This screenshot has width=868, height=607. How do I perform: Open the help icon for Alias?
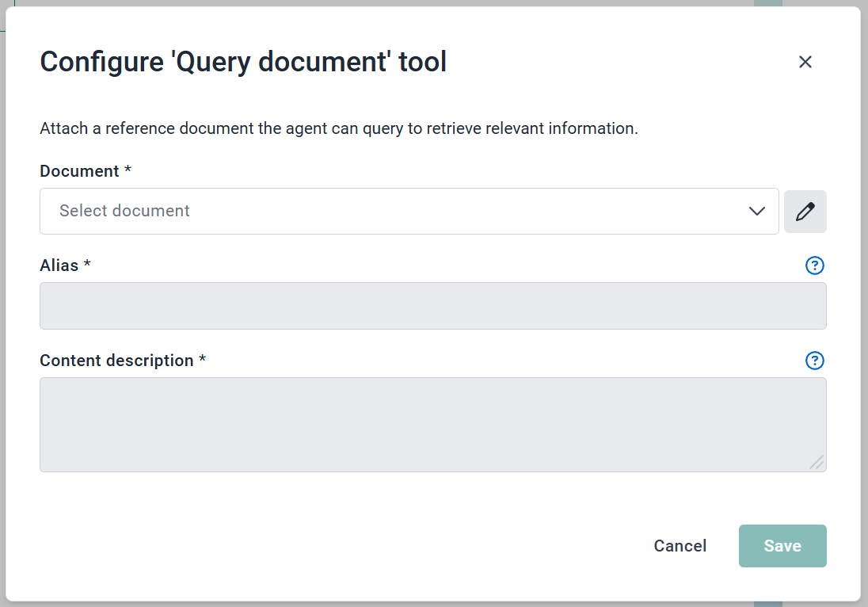814,265
